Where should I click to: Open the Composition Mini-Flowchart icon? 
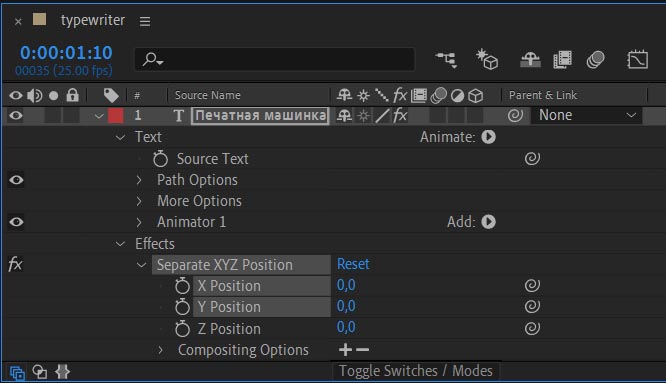pyautogui.click(x=446, y=60)
